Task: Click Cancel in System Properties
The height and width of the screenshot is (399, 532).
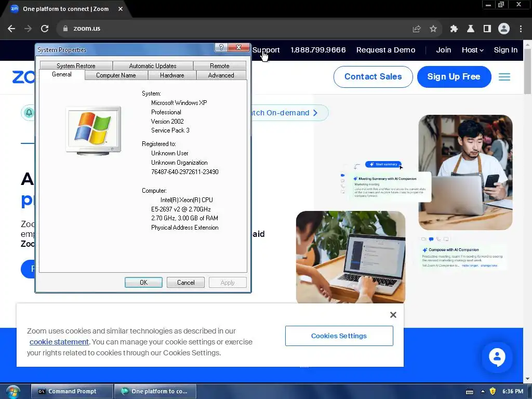Action: 185,282
